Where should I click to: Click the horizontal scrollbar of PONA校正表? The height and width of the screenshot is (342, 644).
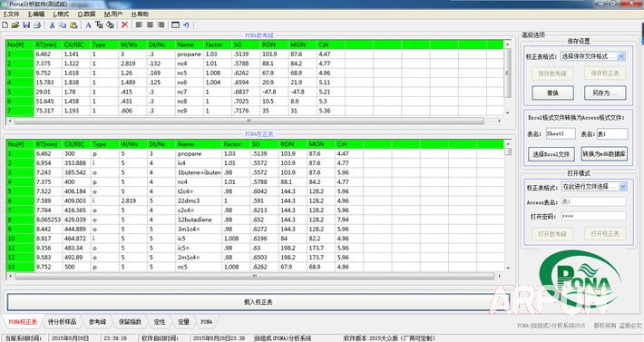[254, 277]
